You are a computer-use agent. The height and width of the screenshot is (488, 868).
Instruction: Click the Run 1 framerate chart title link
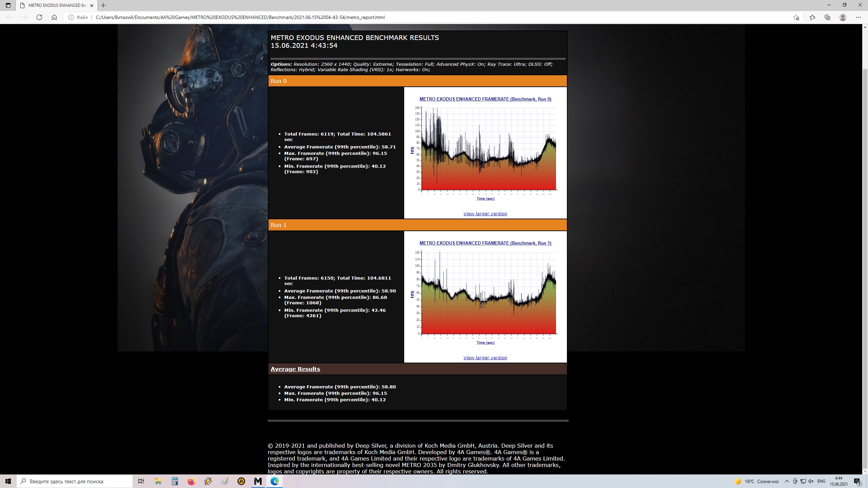pyautogui.click(x=485, y=243)
